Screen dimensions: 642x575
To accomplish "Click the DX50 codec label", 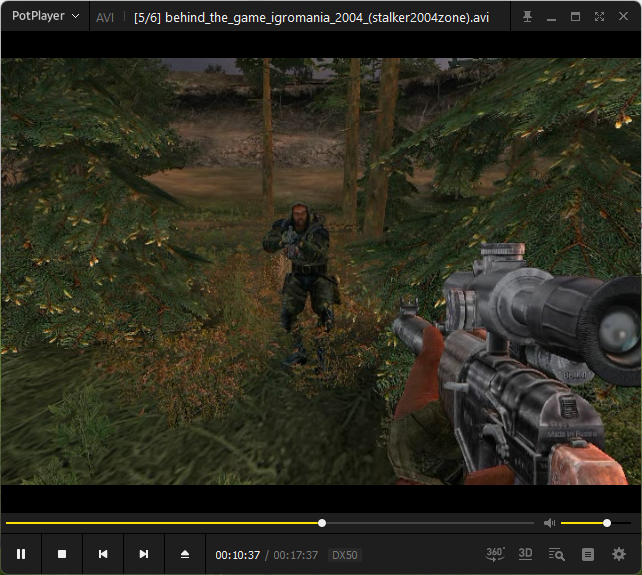I will coord(344,555).
